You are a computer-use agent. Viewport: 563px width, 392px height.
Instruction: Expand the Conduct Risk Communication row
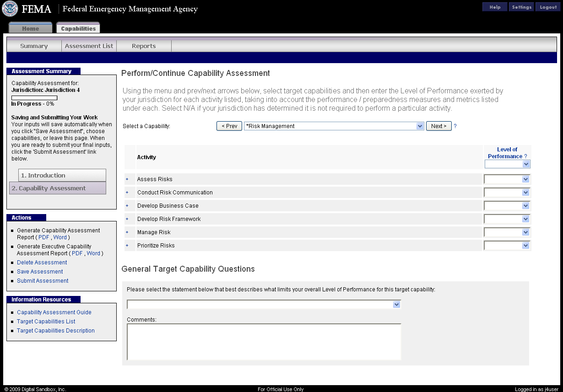click(127, 193)
